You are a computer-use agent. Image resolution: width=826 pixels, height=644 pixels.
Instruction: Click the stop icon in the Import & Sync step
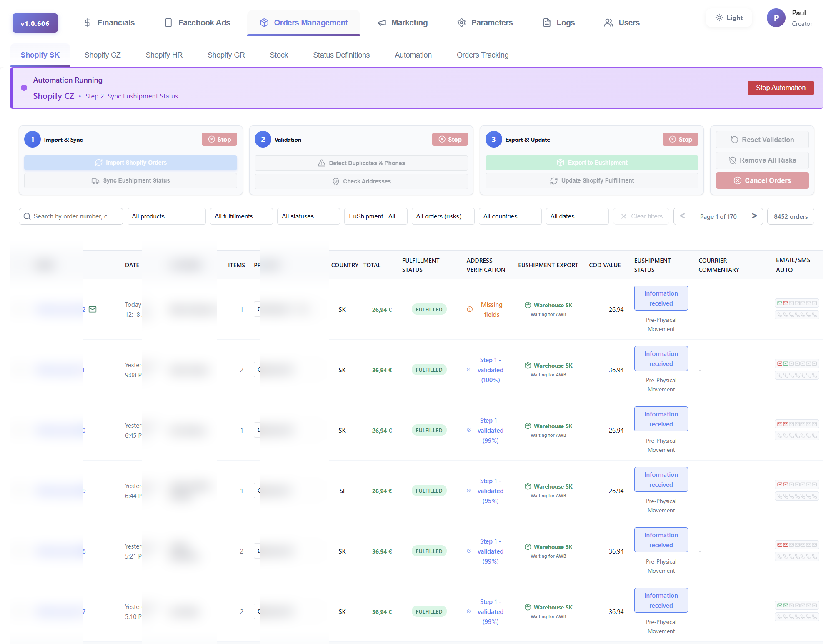pos(212,139)
